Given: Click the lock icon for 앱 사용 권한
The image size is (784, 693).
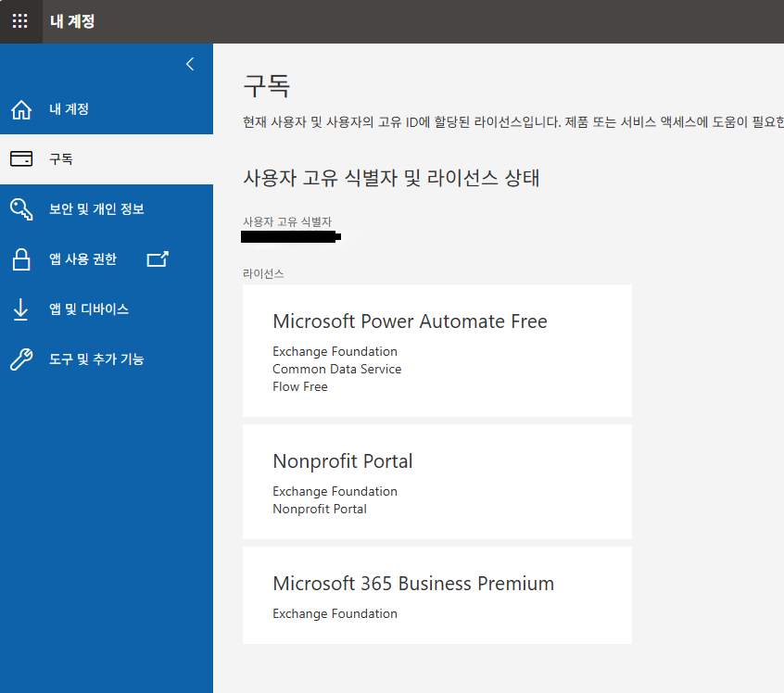Looking at the screenshot, I should [21, 259].
